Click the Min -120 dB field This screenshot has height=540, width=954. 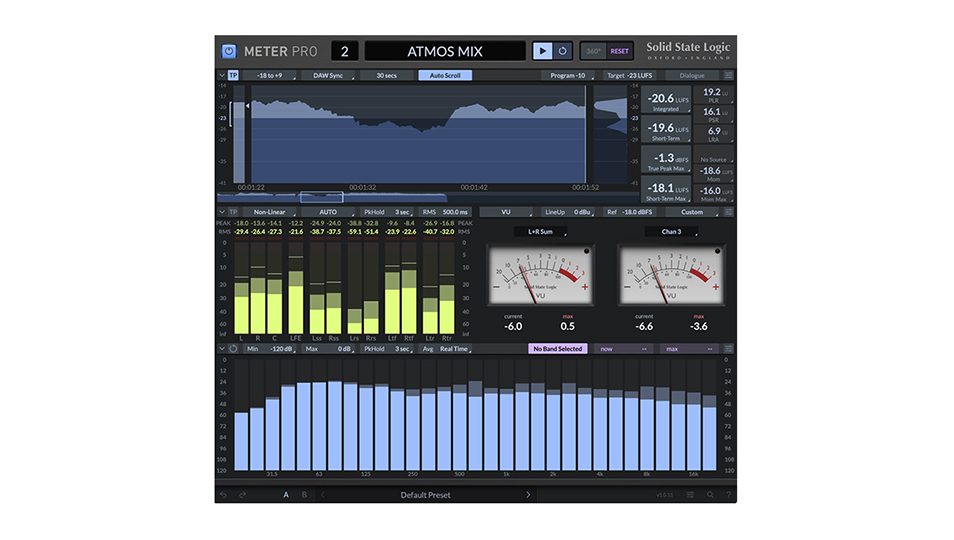point(269,349)
